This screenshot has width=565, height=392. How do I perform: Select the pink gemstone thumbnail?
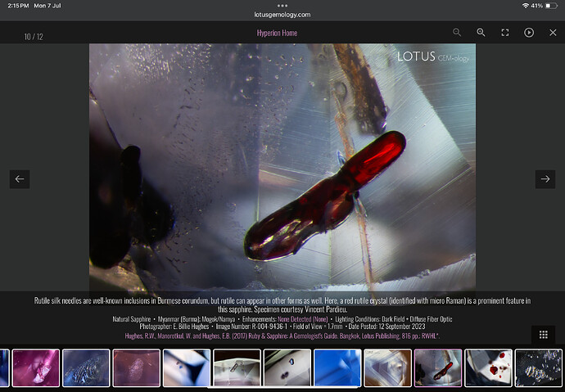pyautogui.click(x=36, y=368)
